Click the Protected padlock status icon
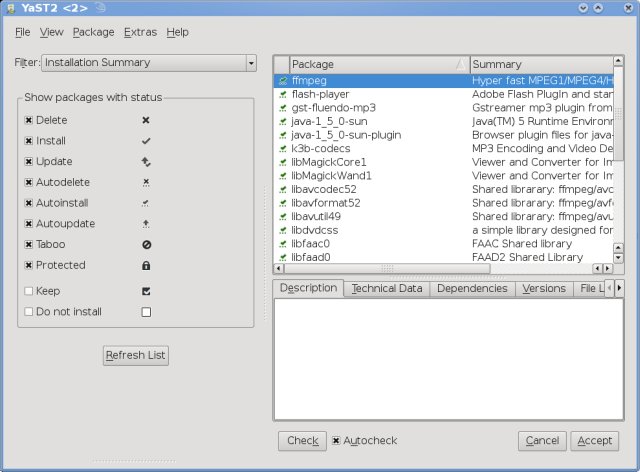The height and width of the screenshot is (472, 640). click(146, 265)
